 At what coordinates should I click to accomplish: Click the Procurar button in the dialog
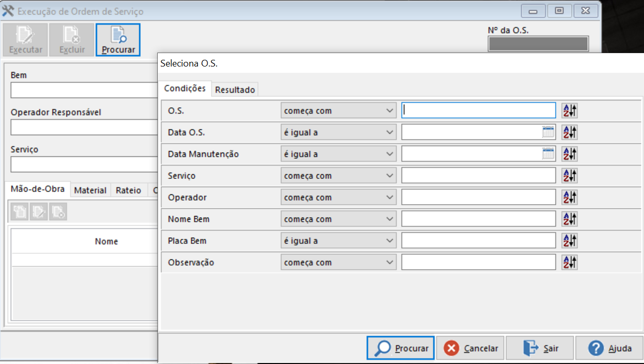pos(401,348)
